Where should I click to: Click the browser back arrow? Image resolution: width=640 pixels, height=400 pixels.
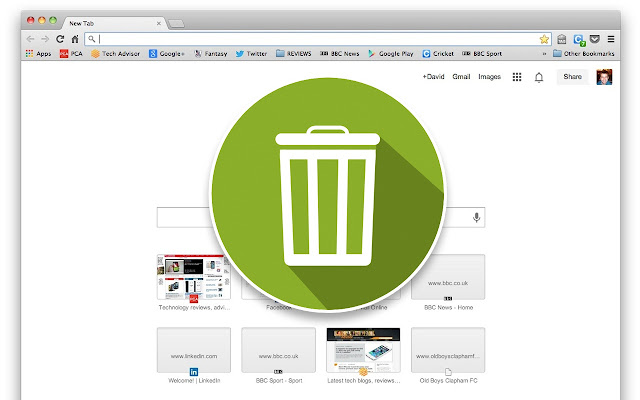pyautogui.click(x=30, y=39)
